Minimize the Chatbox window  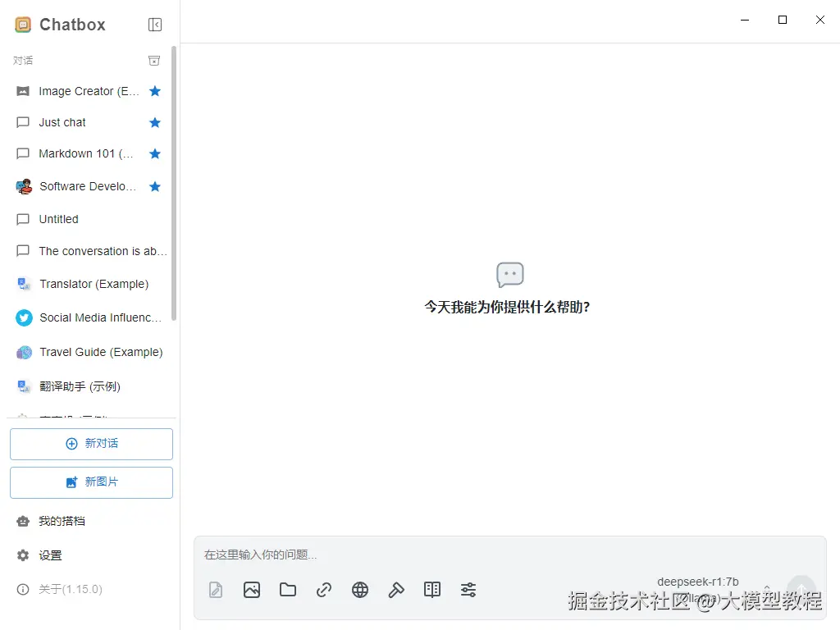point(745,20)
